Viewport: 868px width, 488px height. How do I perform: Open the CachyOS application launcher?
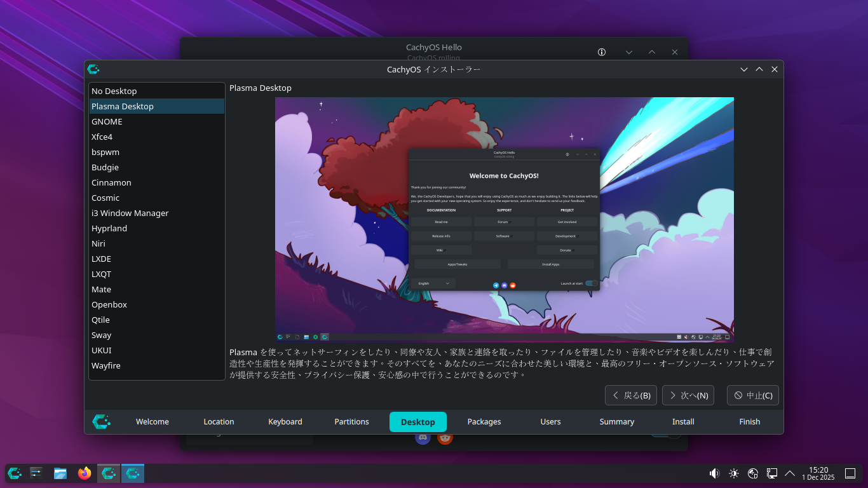click(x=15, y=473)
